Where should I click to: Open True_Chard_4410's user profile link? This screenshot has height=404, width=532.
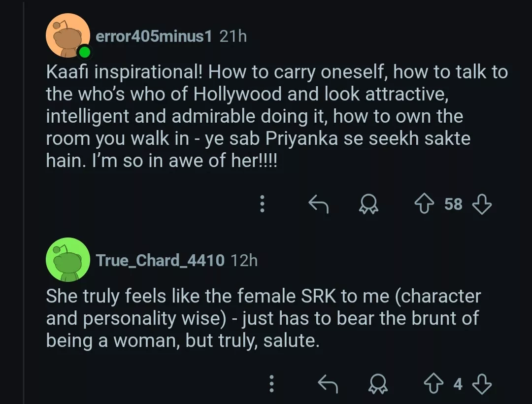pyautogui.click(x=160, y=260)
